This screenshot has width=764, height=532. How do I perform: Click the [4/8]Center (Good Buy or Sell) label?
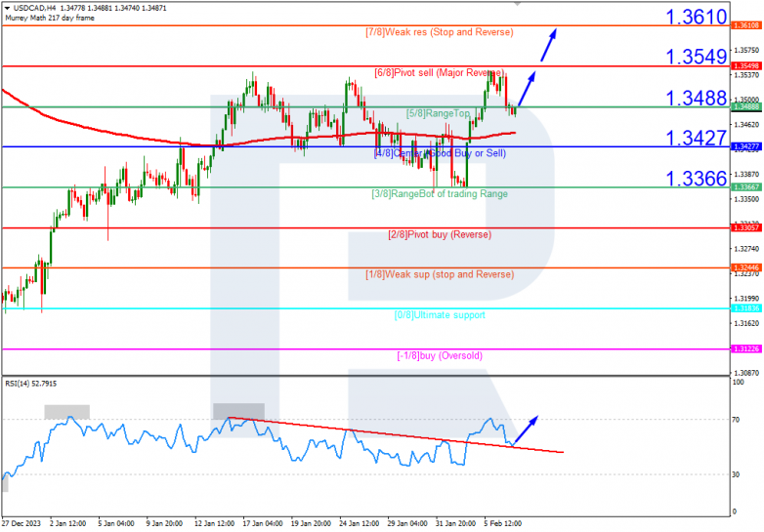(x=440, y=153)
